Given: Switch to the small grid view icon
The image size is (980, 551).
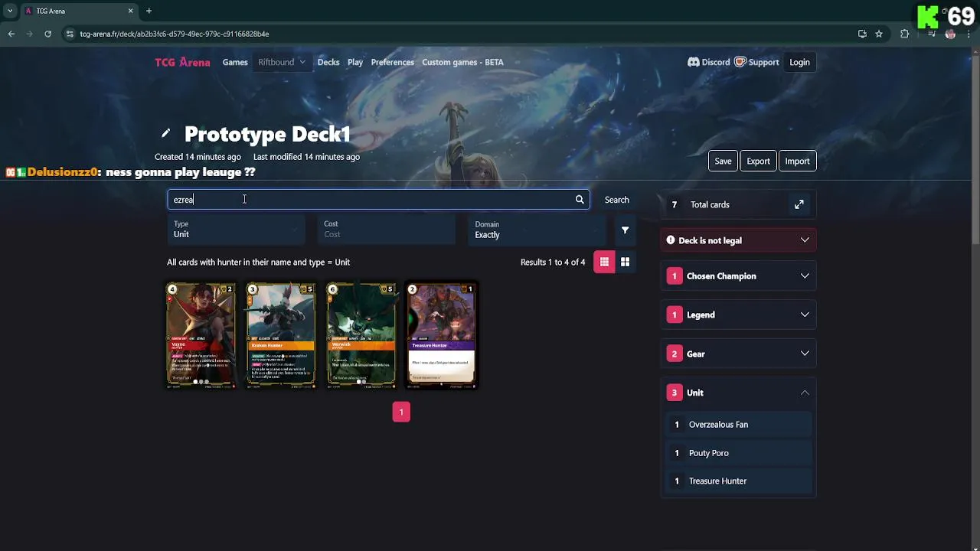Looking at the screenshot, I should point(604,262).
